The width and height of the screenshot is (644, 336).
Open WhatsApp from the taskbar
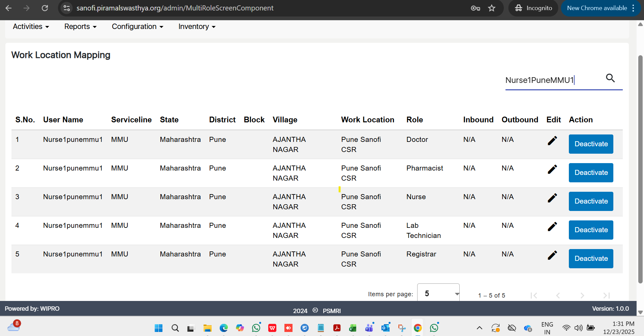256,328
